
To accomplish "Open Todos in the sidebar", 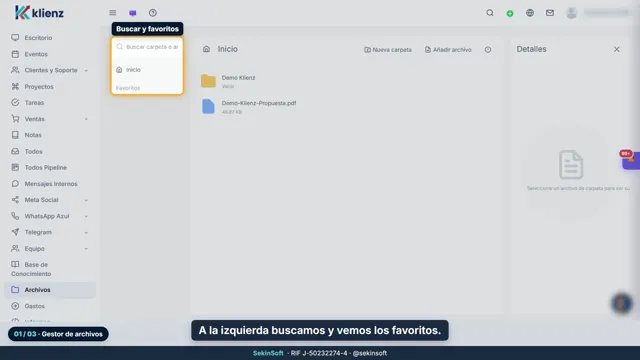I will (50, 151).
